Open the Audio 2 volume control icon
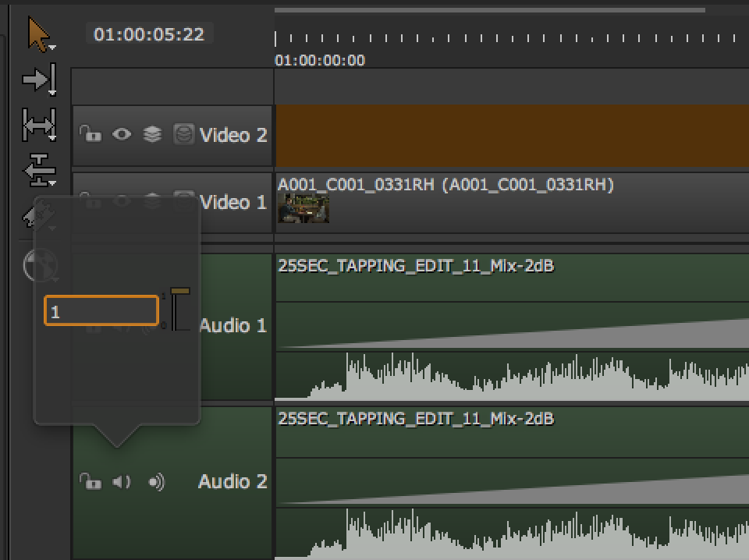This screenshot has width=749, height=560. [156, 482]
